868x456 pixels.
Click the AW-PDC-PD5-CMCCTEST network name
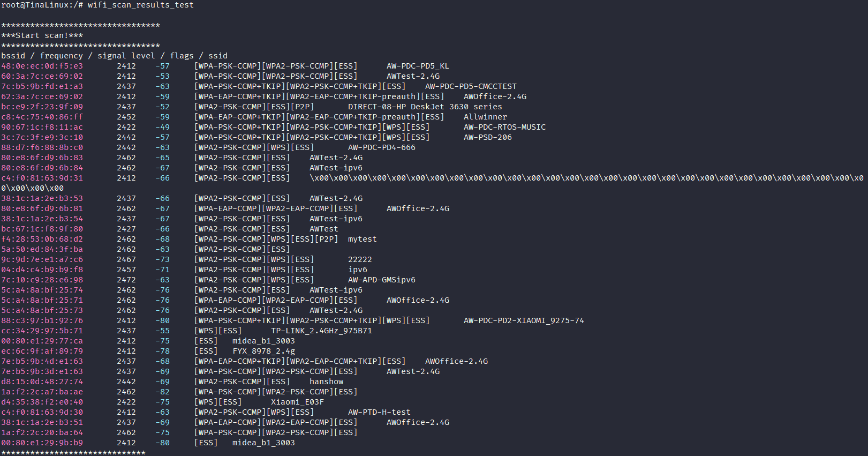[x=471, y=86]
